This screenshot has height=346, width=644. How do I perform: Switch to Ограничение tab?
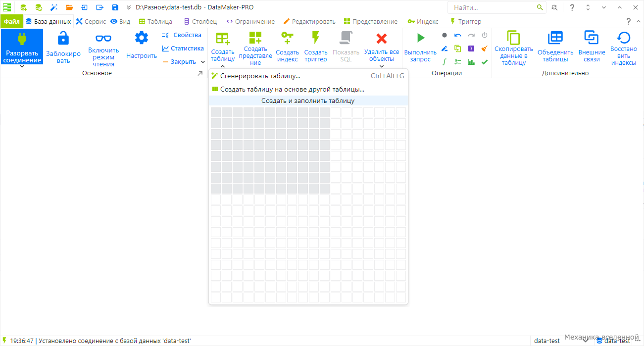click(250, 21)
